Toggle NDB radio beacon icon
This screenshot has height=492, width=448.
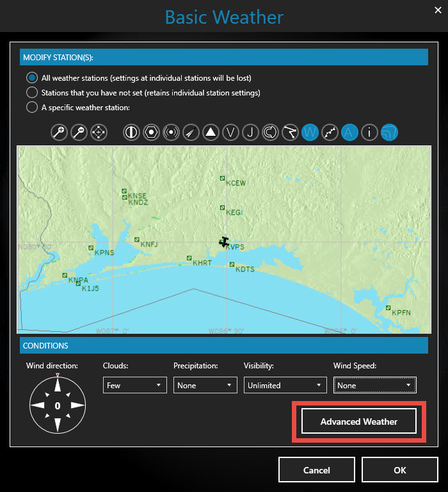coord(171,133)
